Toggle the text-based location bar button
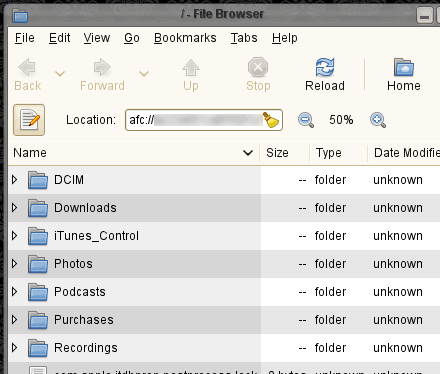 (29, 120)
